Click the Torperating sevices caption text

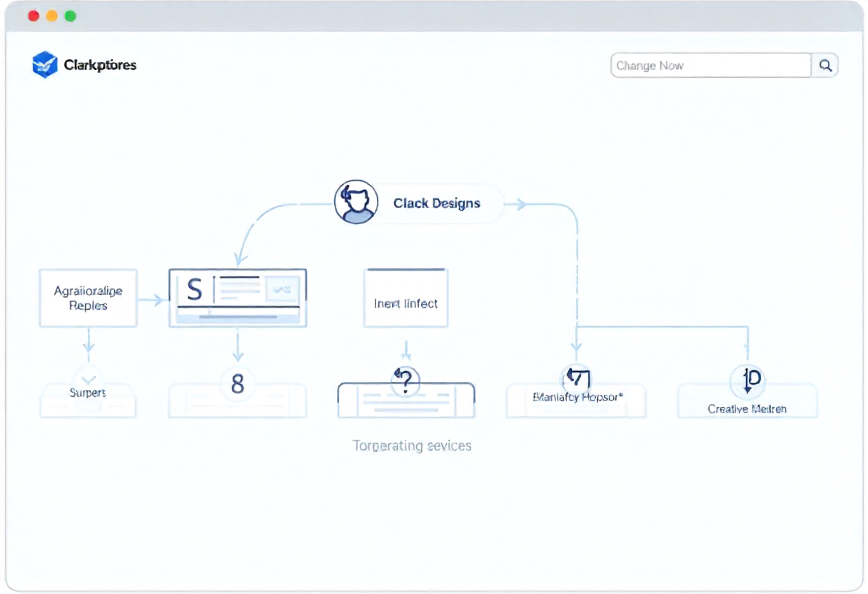pos(412,446)
